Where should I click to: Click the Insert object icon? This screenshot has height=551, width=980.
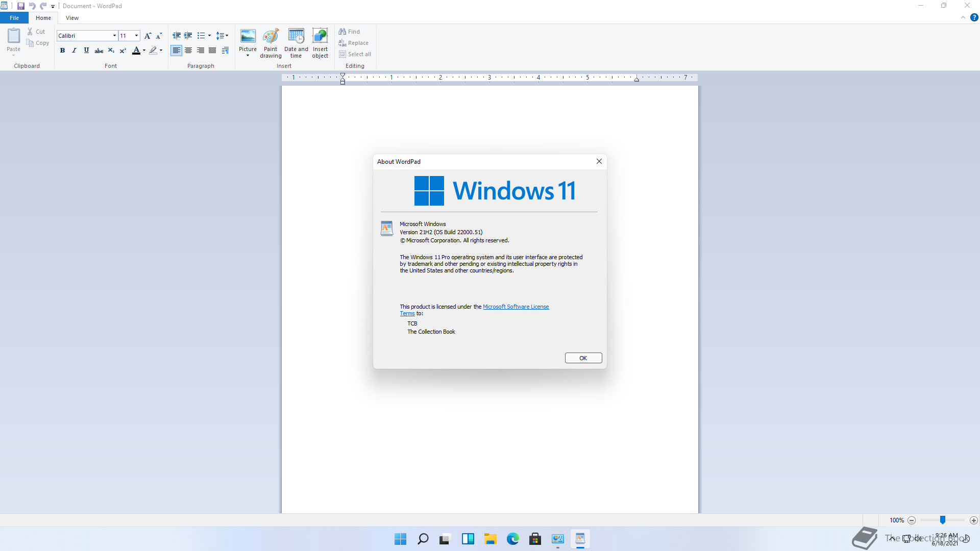point(320,36)
